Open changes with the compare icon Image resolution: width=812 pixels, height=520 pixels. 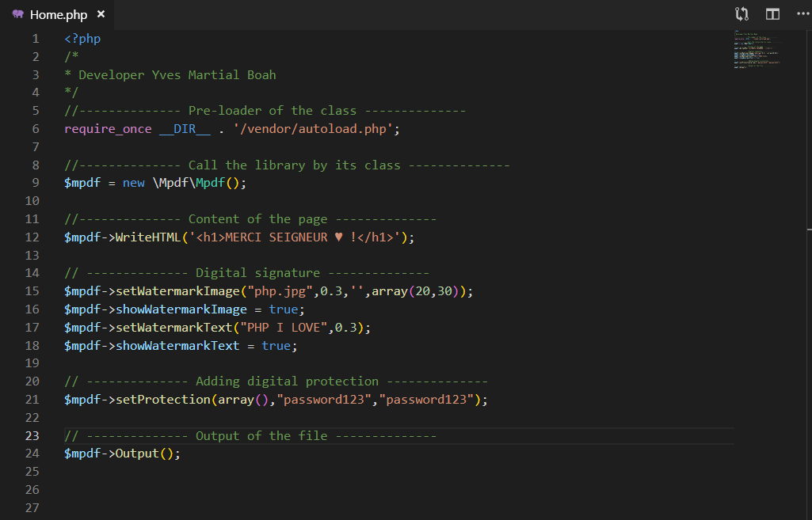coord(741,14)
